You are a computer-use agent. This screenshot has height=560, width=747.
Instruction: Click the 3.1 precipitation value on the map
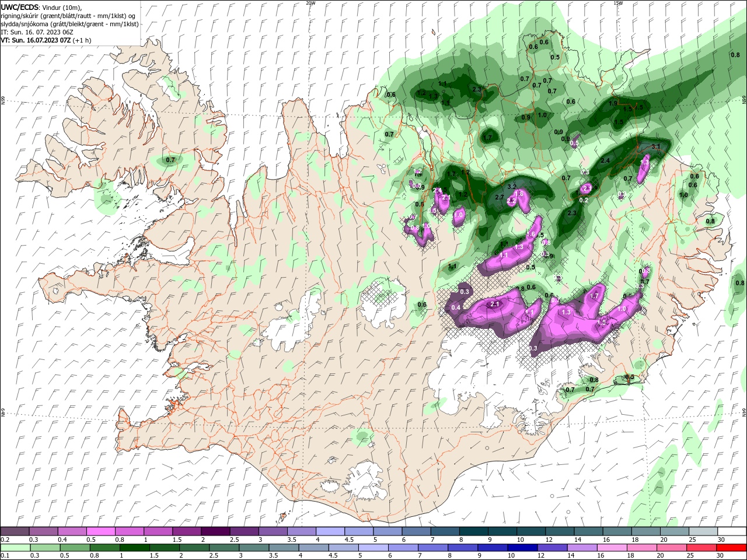[x=655, y=147]
